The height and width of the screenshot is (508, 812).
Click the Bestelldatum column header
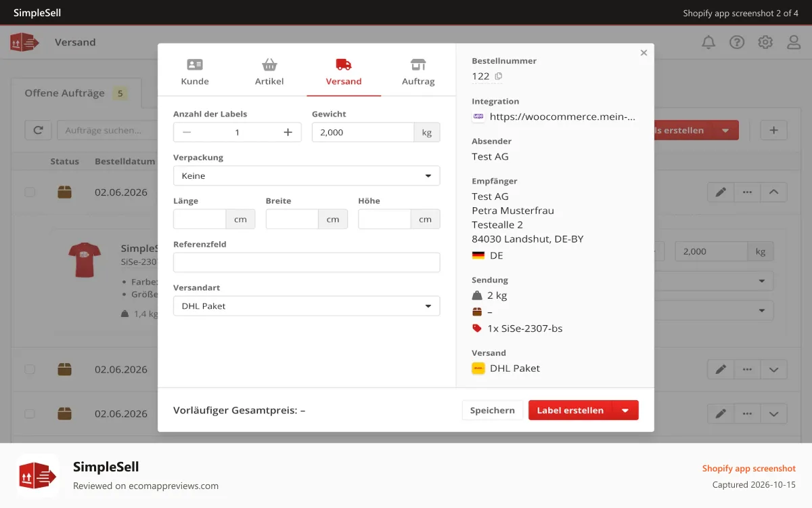point(125,162)
